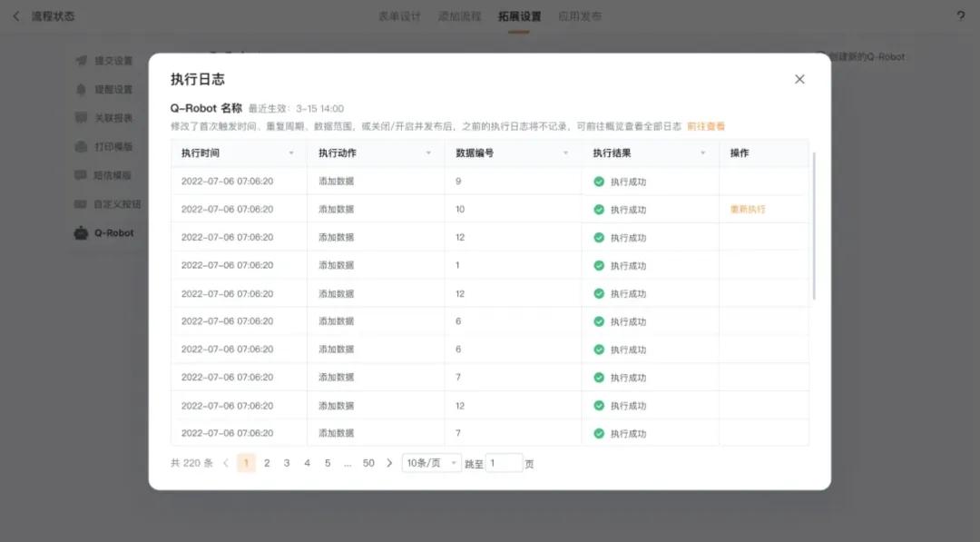Viewport: 980px width, 542px height.
Task: Open the 执行结果 column filter arrow
Action: click(702, 153)
